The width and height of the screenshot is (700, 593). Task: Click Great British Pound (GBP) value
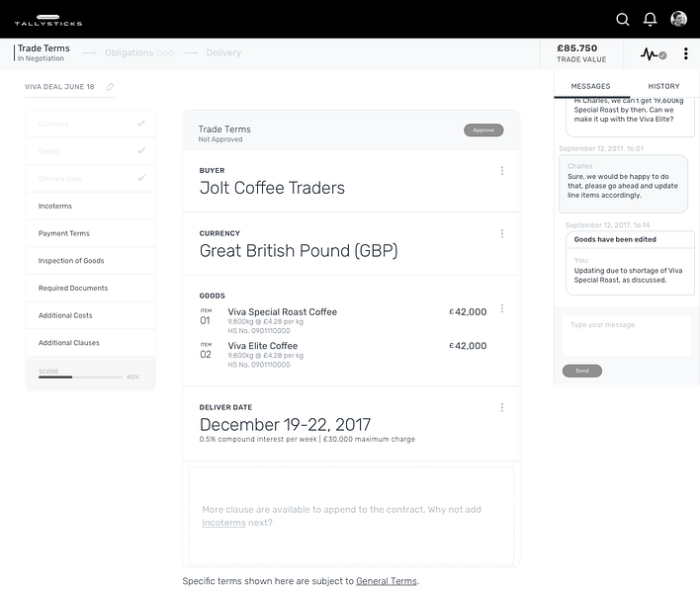point(299,251)
